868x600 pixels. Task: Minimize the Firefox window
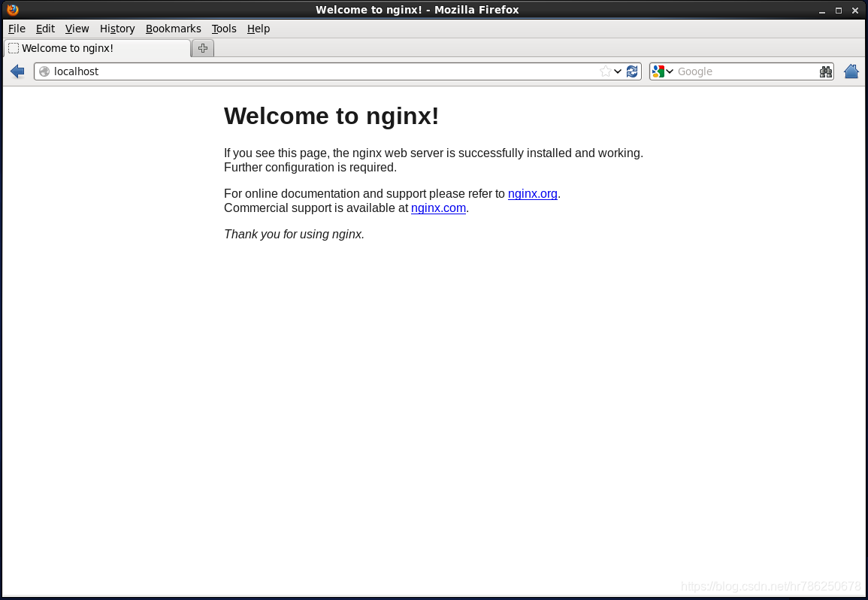pos(822,10)
